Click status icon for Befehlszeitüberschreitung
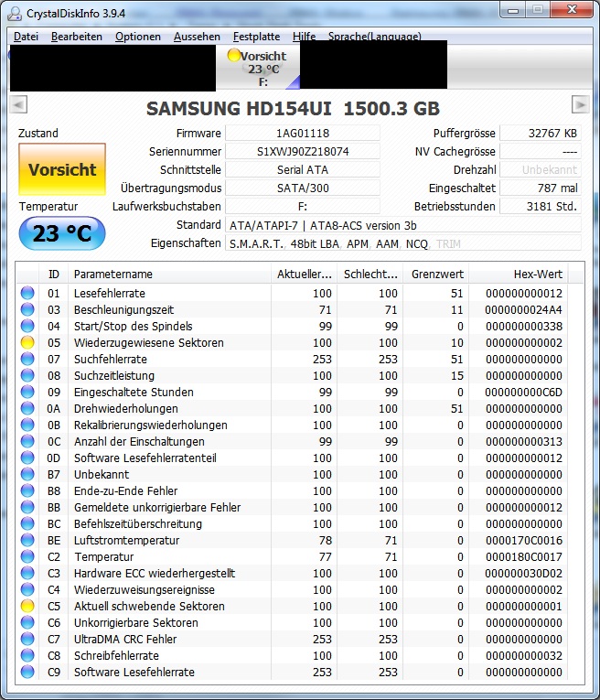Screen dimensions: 600x700 tap(27, 523)
